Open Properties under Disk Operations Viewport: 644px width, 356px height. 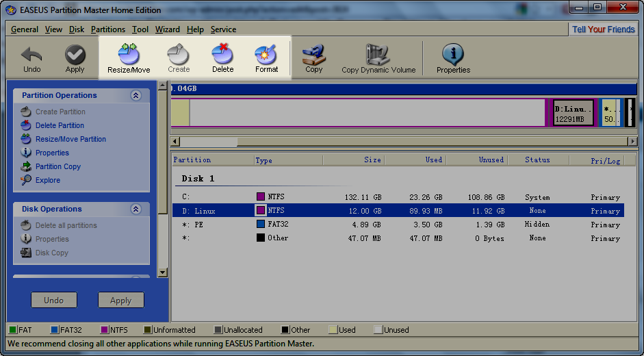click(52, 239)
